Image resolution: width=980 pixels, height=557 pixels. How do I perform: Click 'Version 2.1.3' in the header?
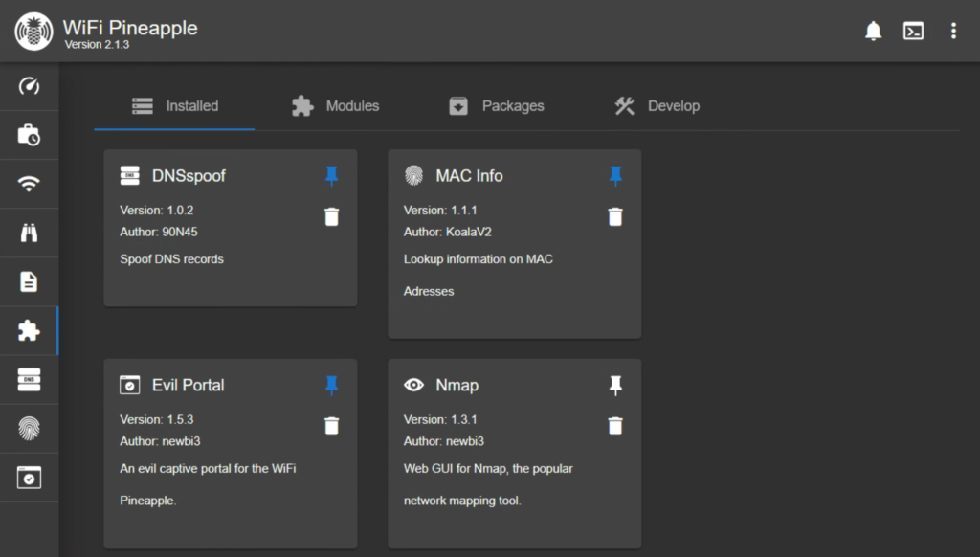97,45
